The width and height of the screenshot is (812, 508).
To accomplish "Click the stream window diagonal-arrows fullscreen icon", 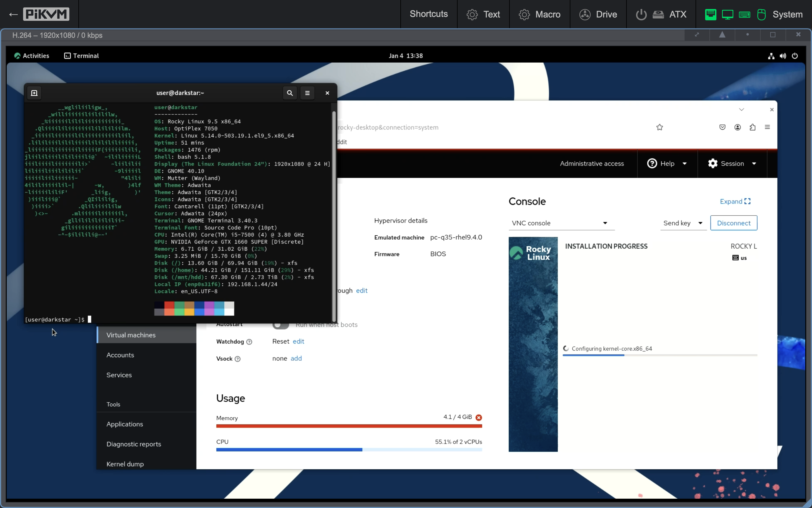I will [x=697, y=35].
